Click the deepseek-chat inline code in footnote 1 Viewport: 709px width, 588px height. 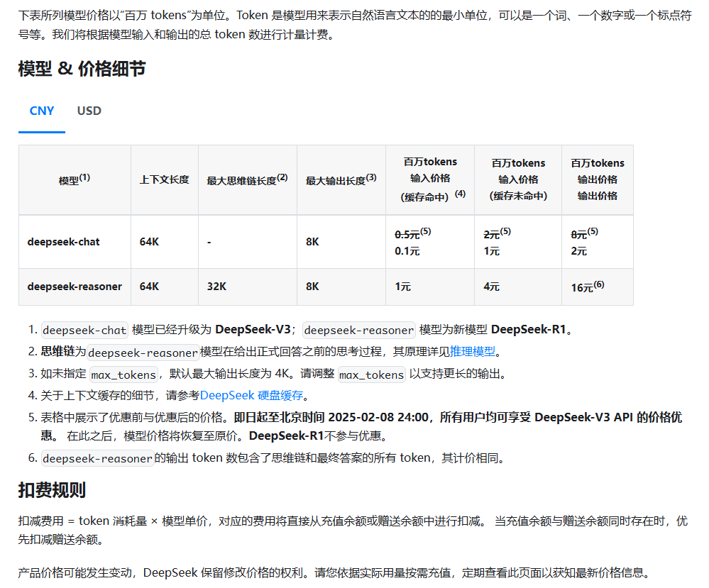[x=84, y=330]
